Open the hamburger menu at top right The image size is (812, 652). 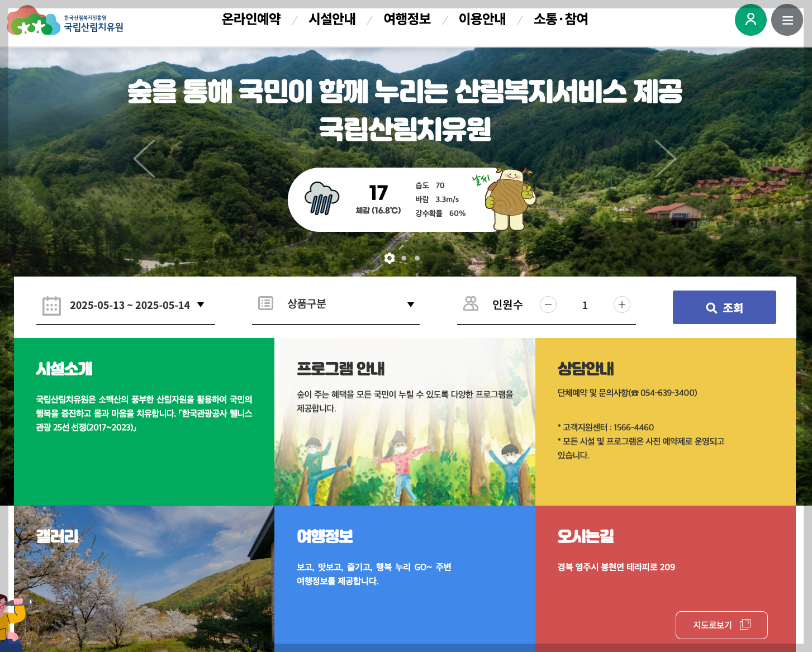click(787, 20)
